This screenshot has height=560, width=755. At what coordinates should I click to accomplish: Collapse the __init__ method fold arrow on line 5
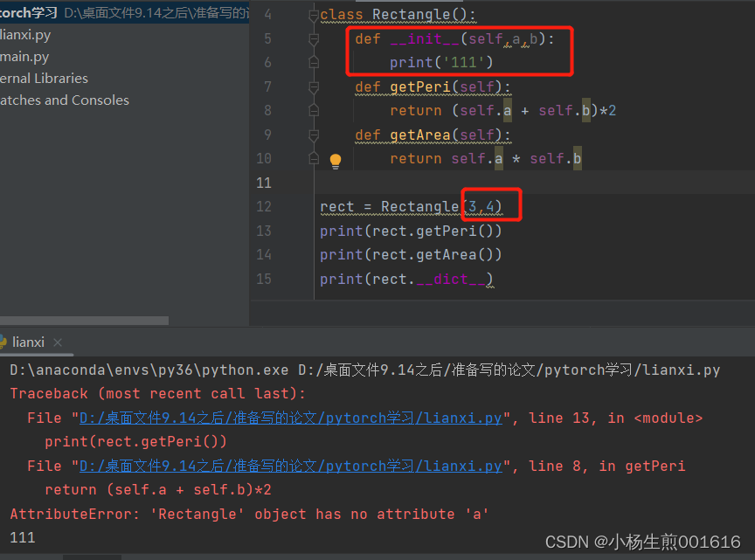[314, 38]
